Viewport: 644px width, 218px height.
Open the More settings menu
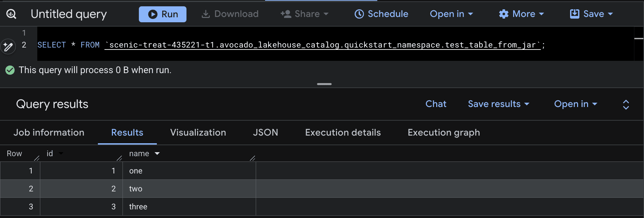click(x=521, y=14)
